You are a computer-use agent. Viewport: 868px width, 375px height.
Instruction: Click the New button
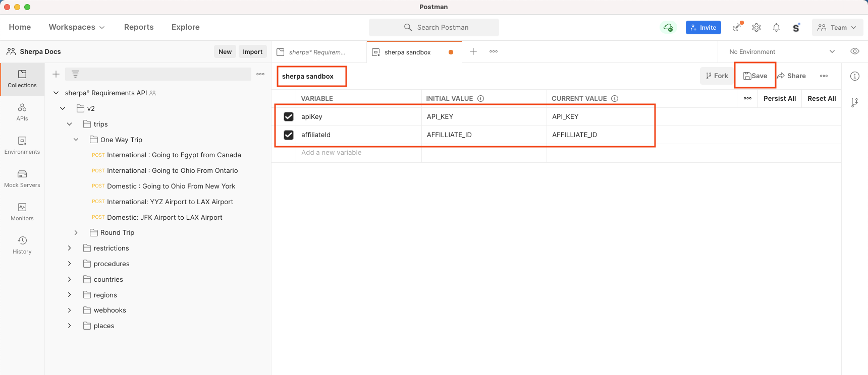pyautogui.click(x=225, y=51)
